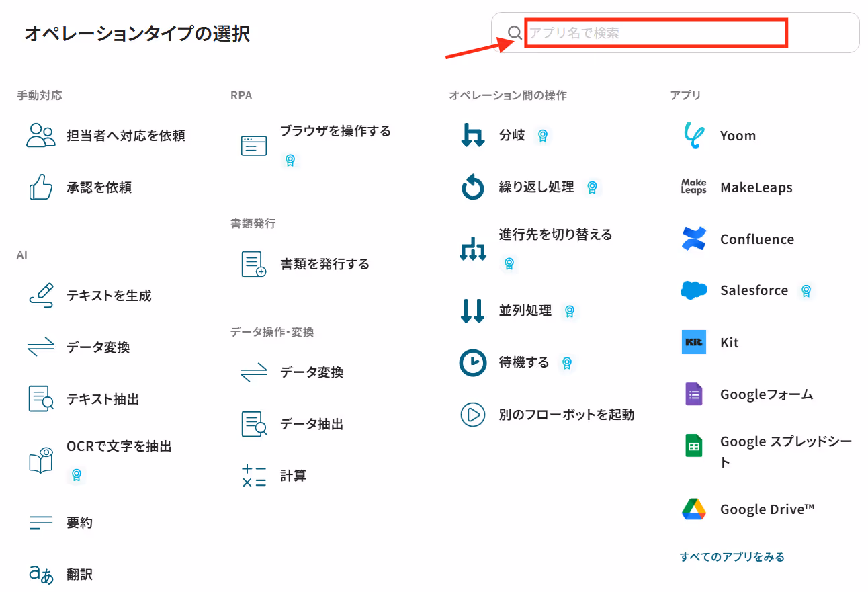
Task: Click the premium badge under OCRで文字を抽出
Action: click(x=77, y=475)
